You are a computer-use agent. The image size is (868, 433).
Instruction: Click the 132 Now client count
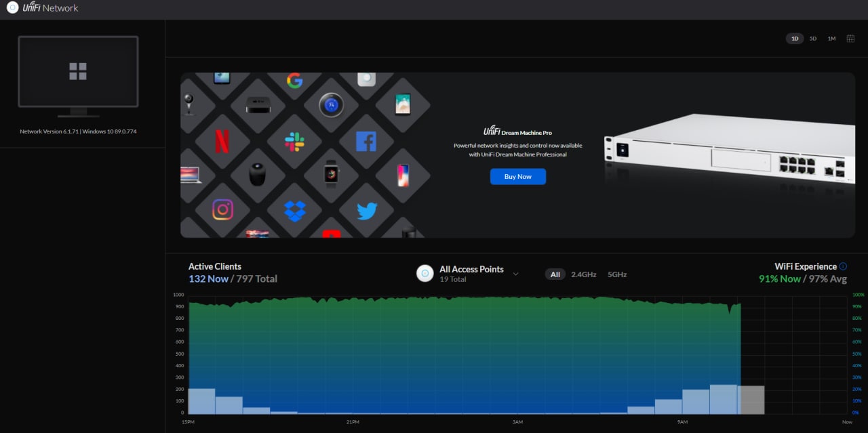coord(209,279)
